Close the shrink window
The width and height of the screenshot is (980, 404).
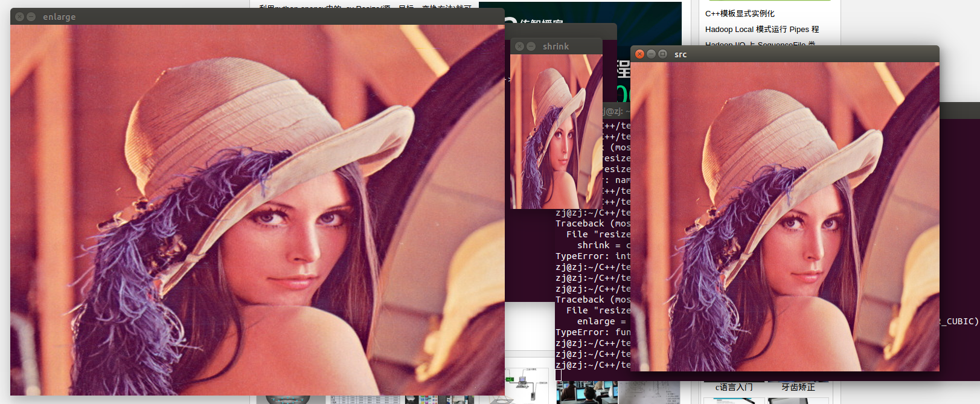click(519, 46)
